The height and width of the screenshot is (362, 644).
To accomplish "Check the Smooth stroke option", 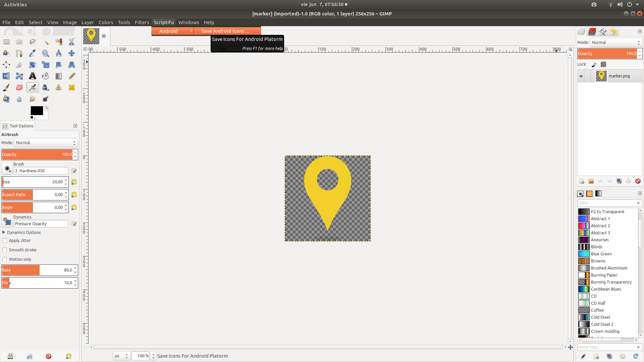I will (x=5, y=250).
